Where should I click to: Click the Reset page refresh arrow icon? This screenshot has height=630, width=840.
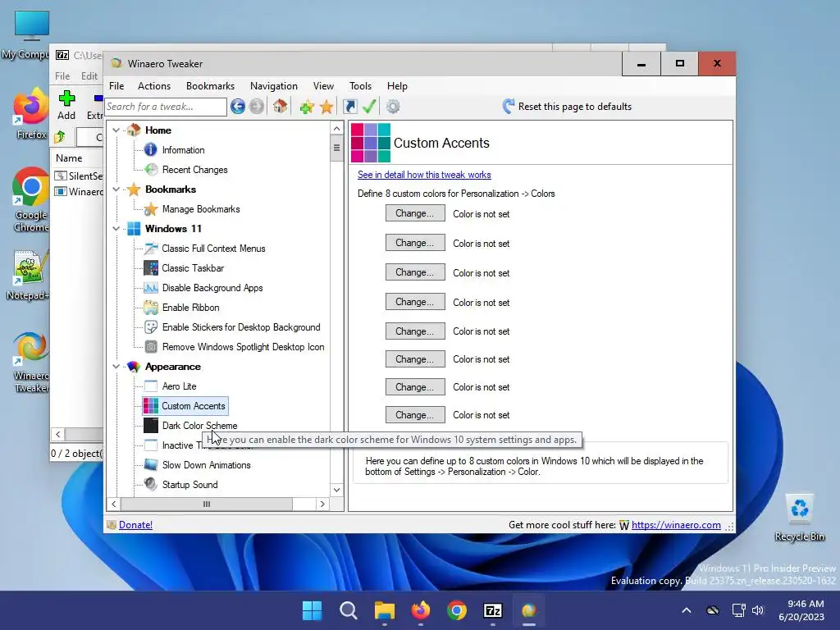509,106
